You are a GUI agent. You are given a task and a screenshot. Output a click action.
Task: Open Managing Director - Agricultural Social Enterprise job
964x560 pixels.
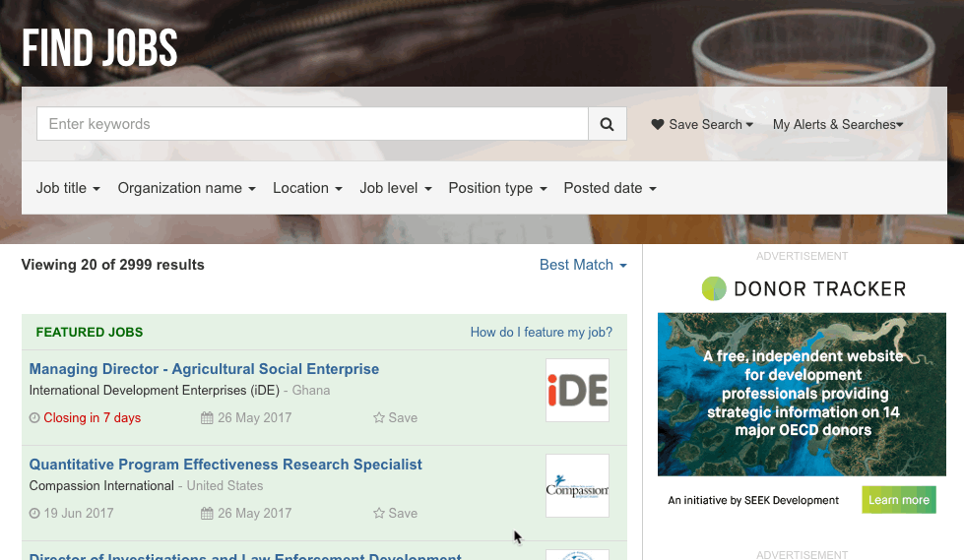204,369
